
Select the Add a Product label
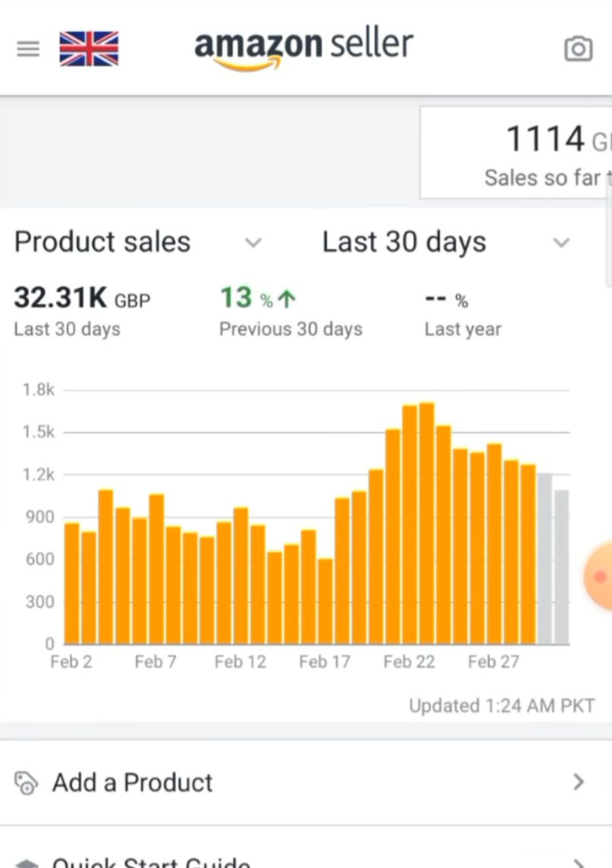tap(132, 783)
